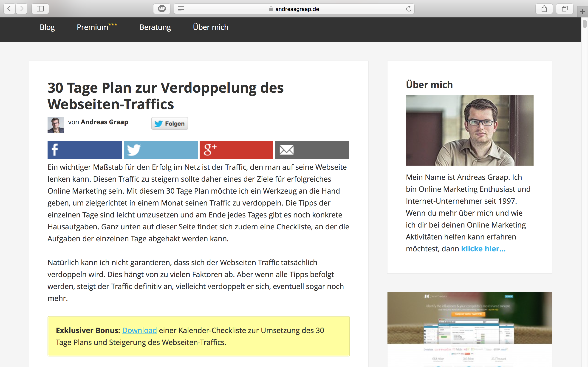Reload the page with refresh icon
This screenshot has height=367, width=588.
pos(409,9)
